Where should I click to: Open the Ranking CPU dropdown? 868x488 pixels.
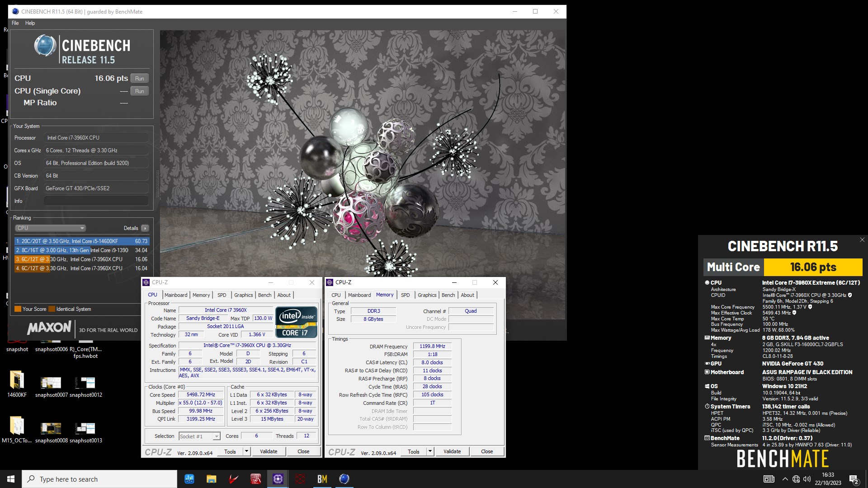[50, 228]
